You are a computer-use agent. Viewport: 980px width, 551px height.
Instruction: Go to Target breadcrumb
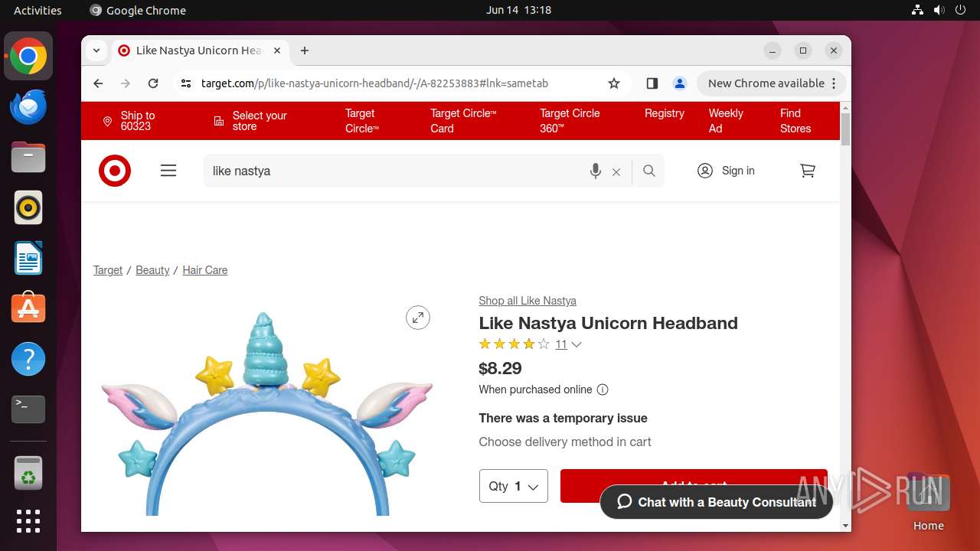coord(108,270)
